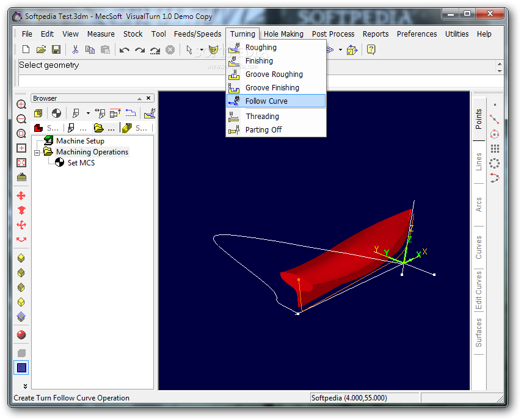Click the Help question mark icon
The height and width of the screenshot is (420, 521).
371,50
